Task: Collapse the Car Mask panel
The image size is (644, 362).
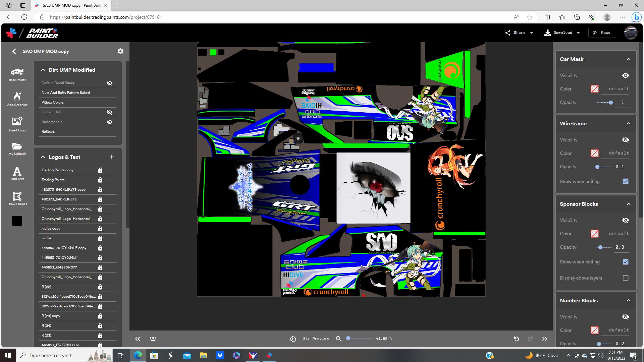Action: [x=628, y=59]
